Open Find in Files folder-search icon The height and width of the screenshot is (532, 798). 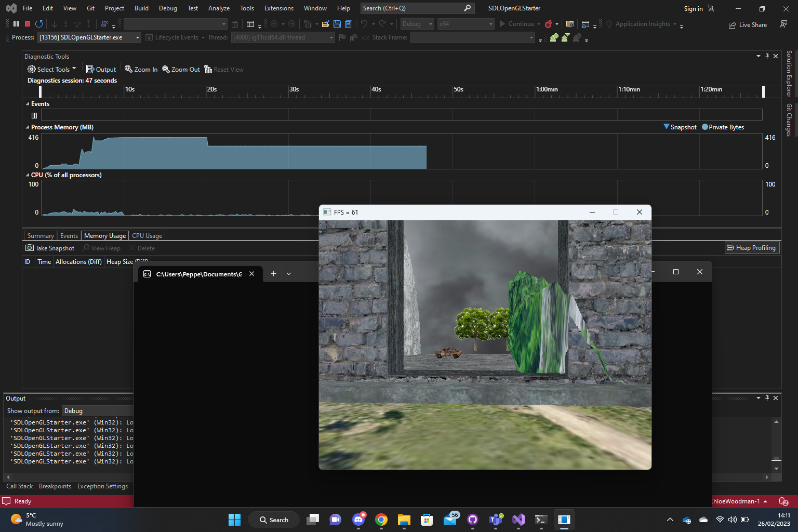[570, 24]
